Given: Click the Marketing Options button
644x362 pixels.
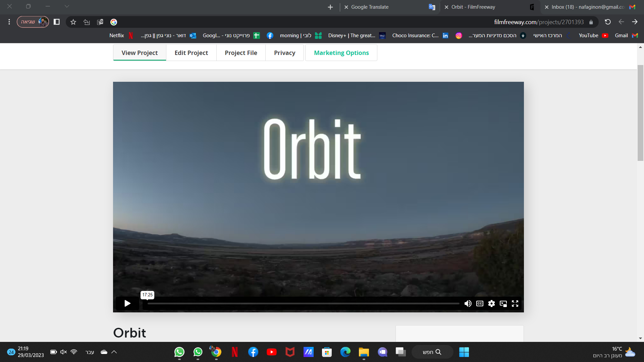Looking at the screenshot, I should pyautogui.click(x=341, y=53).
